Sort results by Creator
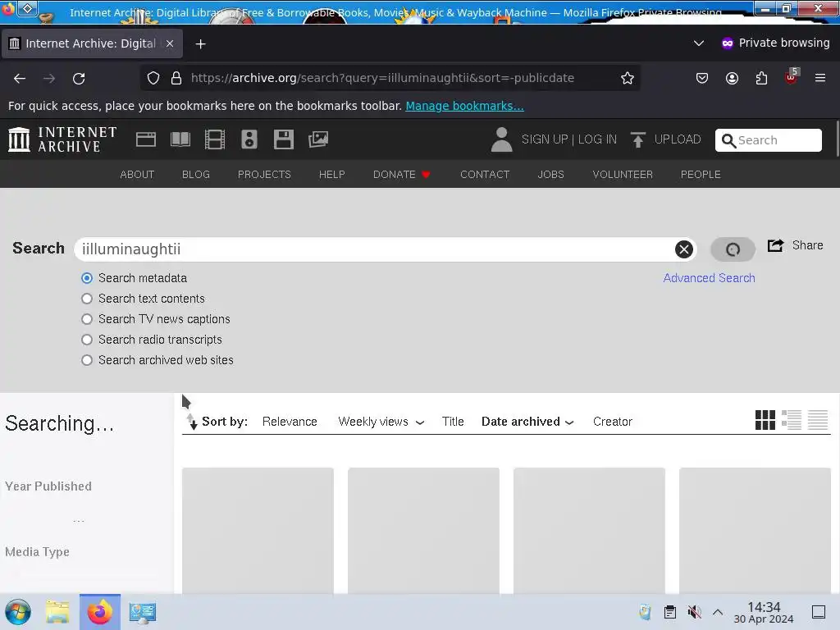 (x=612, y=422)
